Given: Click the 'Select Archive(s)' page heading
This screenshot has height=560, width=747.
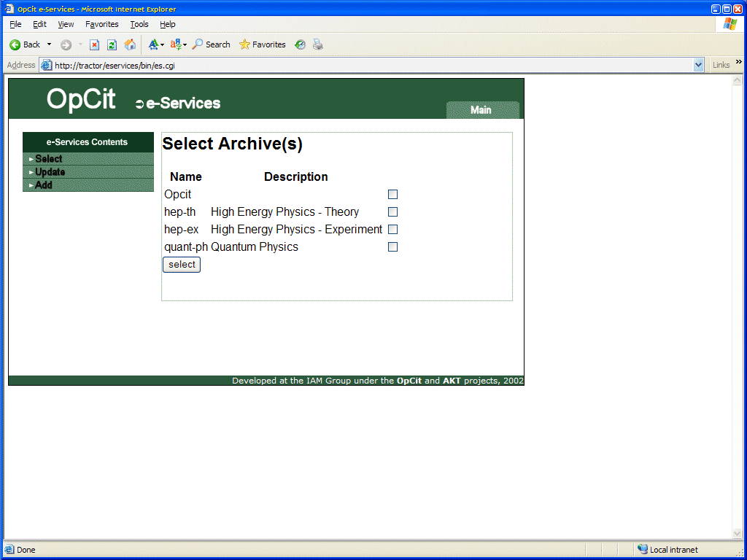Looking at the screenshot, I should pos(233,144).
